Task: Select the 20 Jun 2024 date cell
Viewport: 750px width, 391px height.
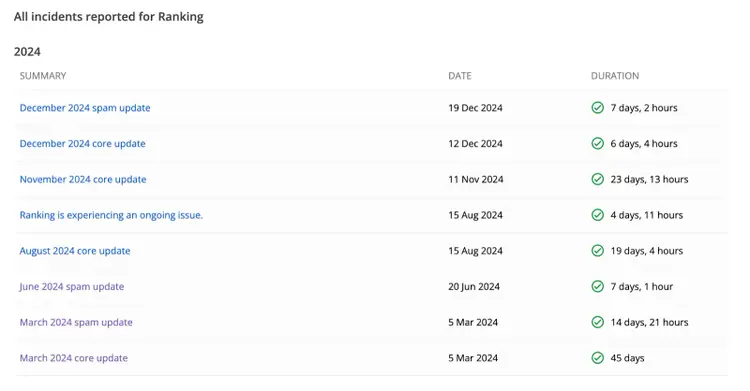Action: (474, 287)
